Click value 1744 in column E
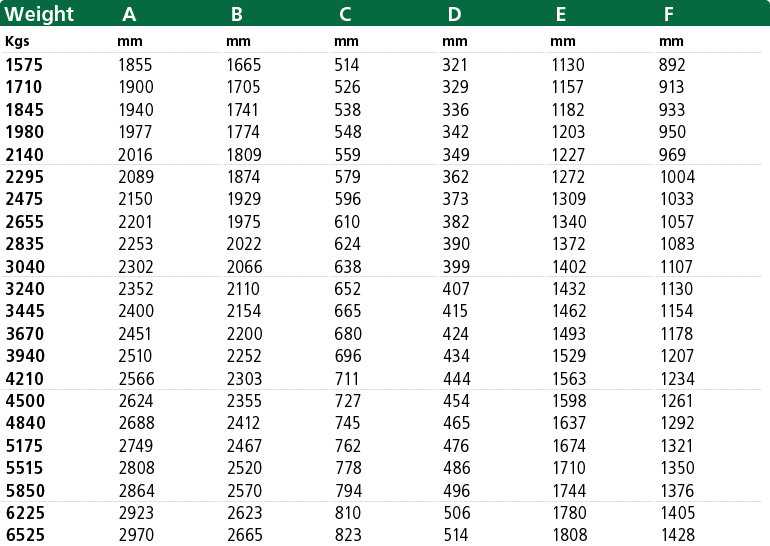This screenshot has height=546, width=770. (x=569, y=491)
